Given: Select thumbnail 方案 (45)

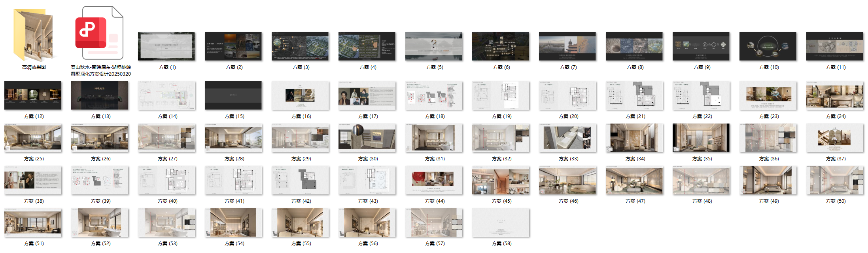Looking at the screenshot, I should [501, 180].
